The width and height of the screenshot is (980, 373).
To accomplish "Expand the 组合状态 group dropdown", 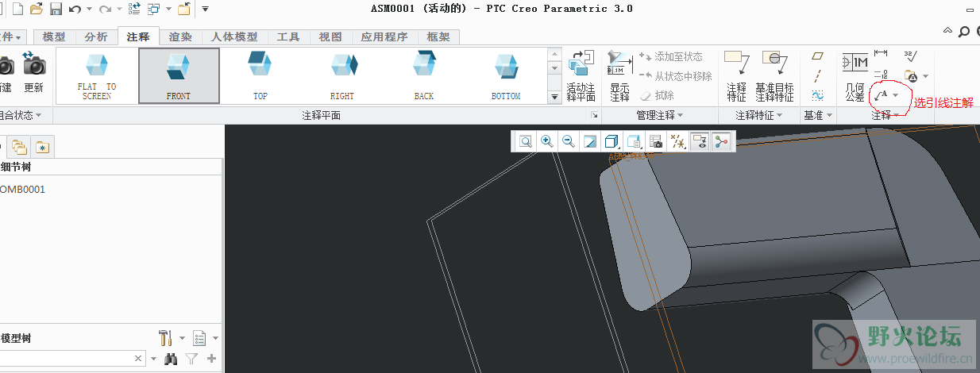I will pyautogui.click(x=19, y=116).
